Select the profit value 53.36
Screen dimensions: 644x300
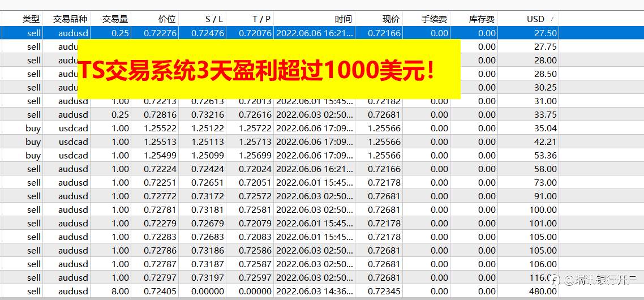click(546, 155)
